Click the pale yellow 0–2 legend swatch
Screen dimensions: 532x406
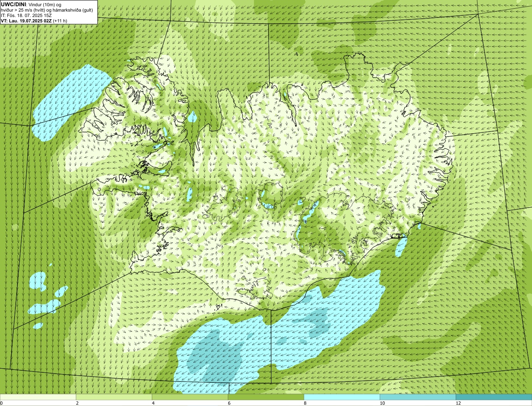[38, 397]
